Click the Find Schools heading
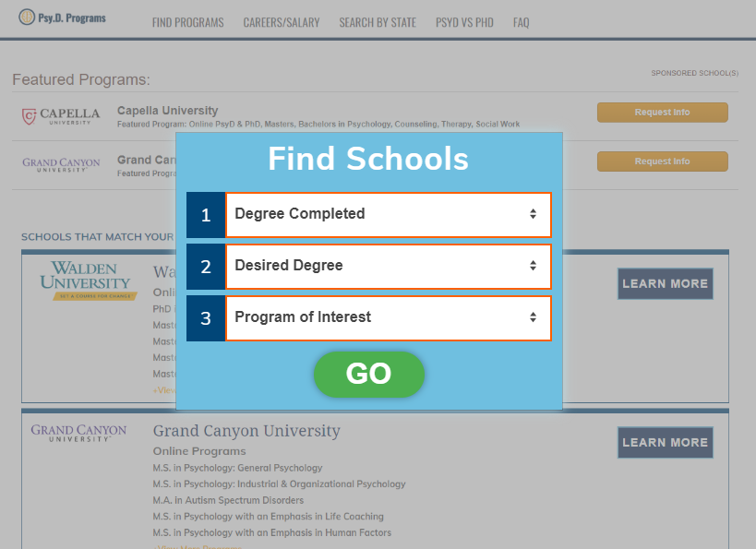Screen dimensions: 756x549 [x=368, y=159]
